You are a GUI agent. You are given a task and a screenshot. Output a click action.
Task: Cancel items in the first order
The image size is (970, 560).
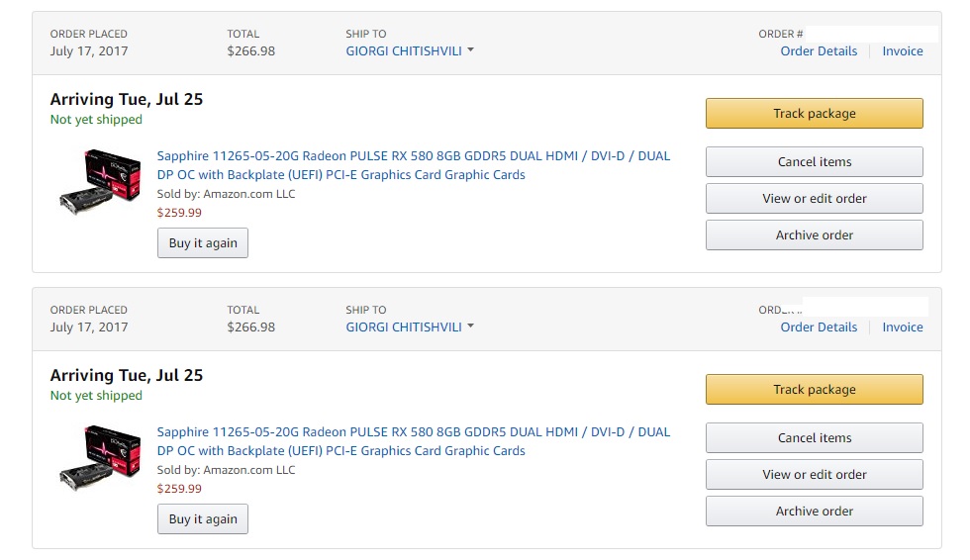pos(814,162)
